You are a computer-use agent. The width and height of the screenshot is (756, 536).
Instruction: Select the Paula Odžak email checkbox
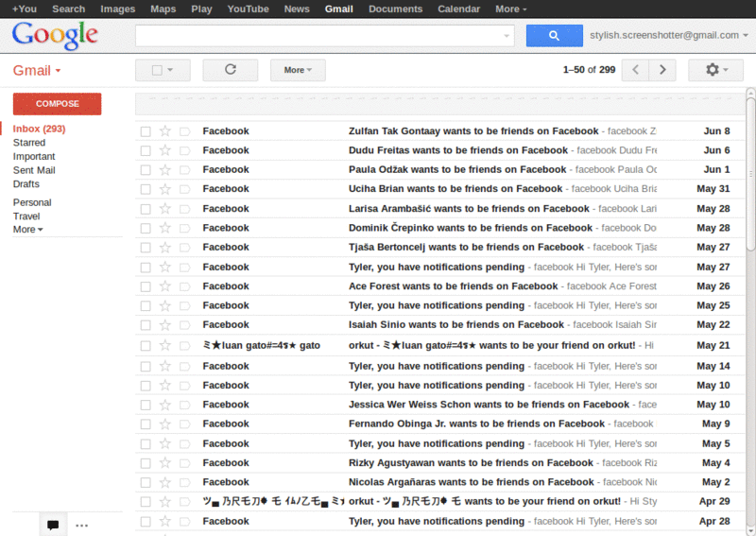pos(146,170)
